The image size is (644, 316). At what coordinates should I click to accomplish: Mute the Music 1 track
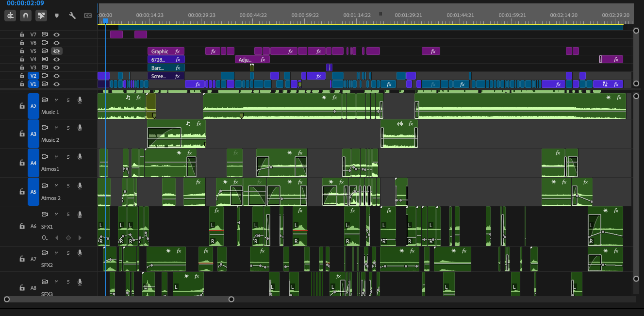[x=56, y=100]
